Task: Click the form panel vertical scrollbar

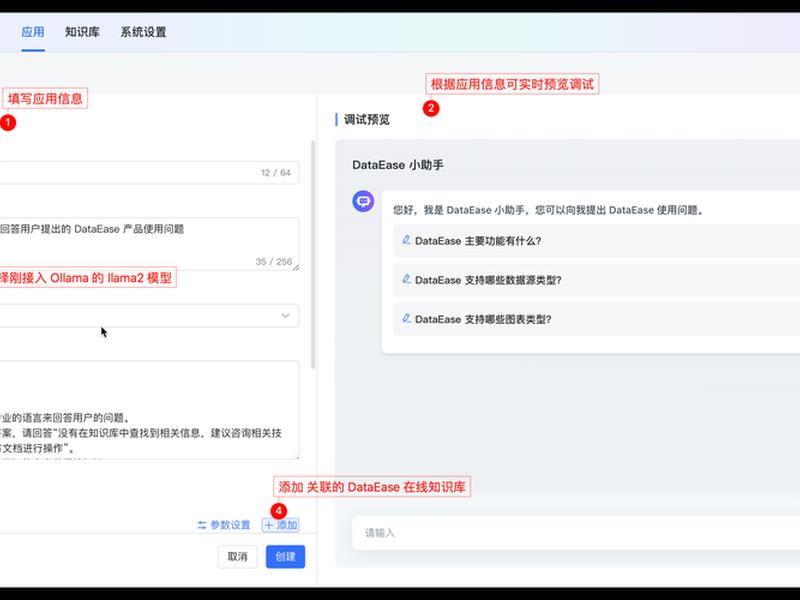Action: click(x=313, y=255)
